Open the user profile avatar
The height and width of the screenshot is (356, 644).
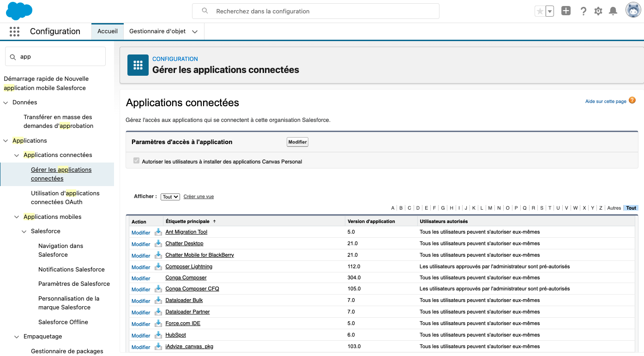(633, 10)
